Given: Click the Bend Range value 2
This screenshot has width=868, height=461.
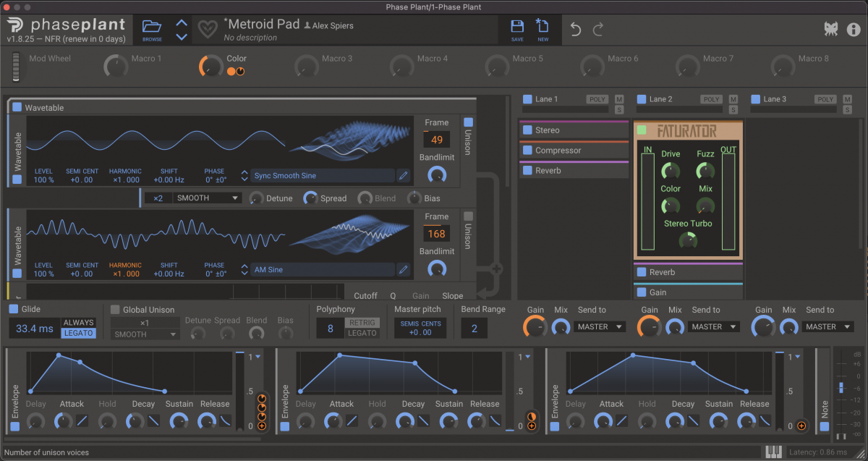Looking at the screenshot, I should tap(475, 328).
